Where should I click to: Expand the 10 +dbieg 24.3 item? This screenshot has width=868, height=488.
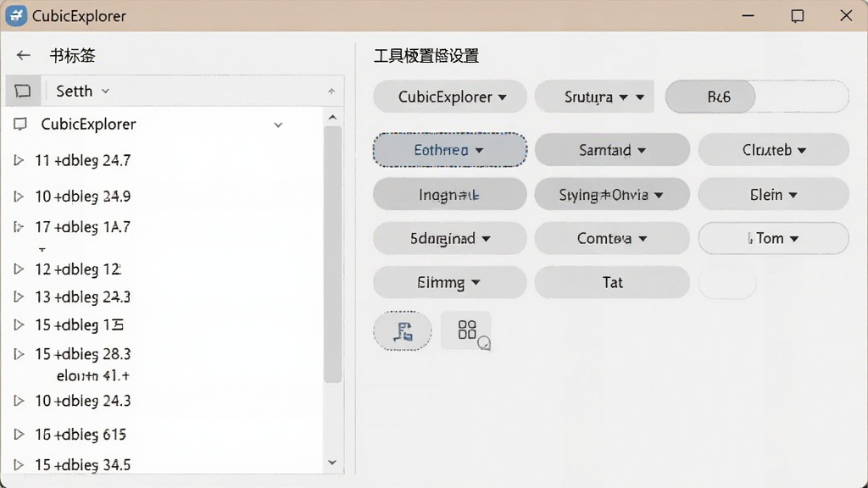click(19, 401)
